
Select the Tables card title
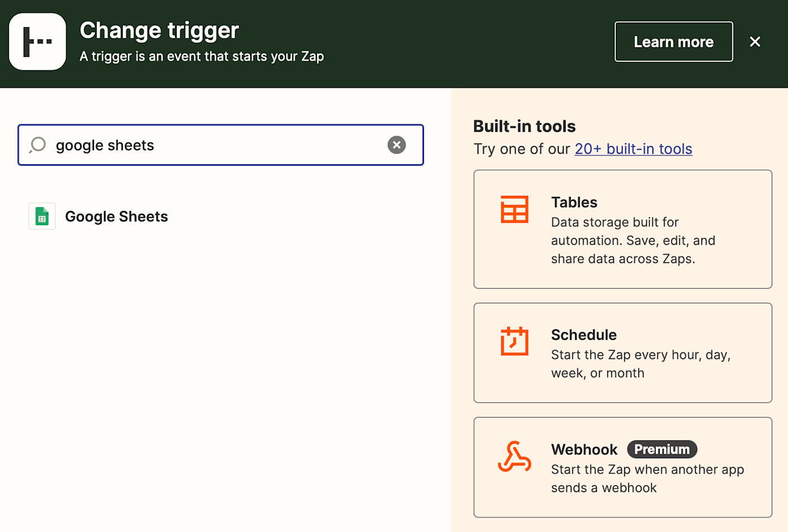click(x=574, y=202)
